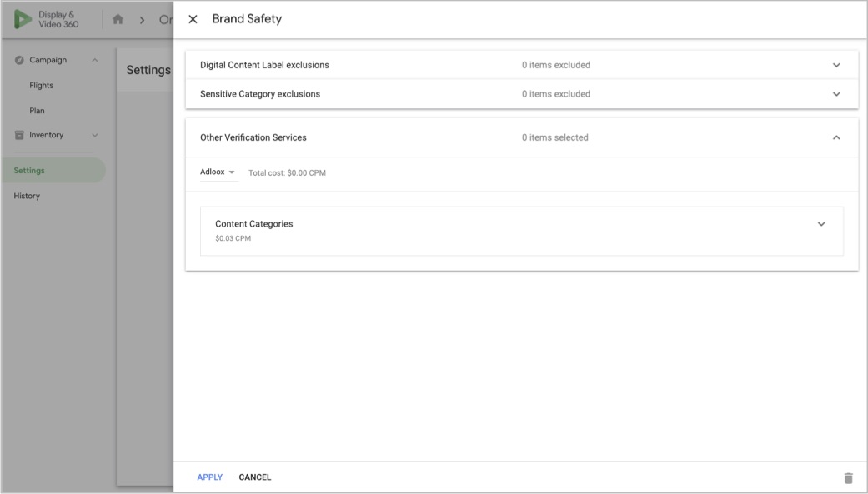
Task: Open History in the left navigation
Action: (x=27, y=196)
